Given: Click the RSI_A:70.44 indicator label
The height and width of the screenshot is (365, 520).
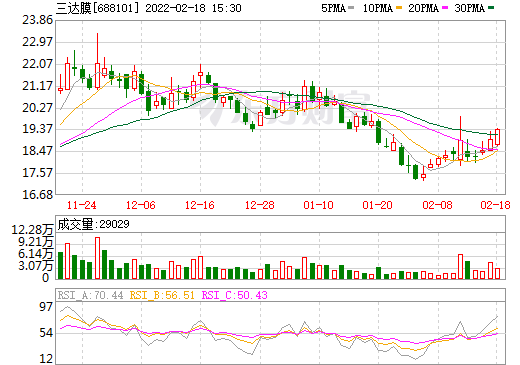Looking at the screenshot, I should 90,295.
